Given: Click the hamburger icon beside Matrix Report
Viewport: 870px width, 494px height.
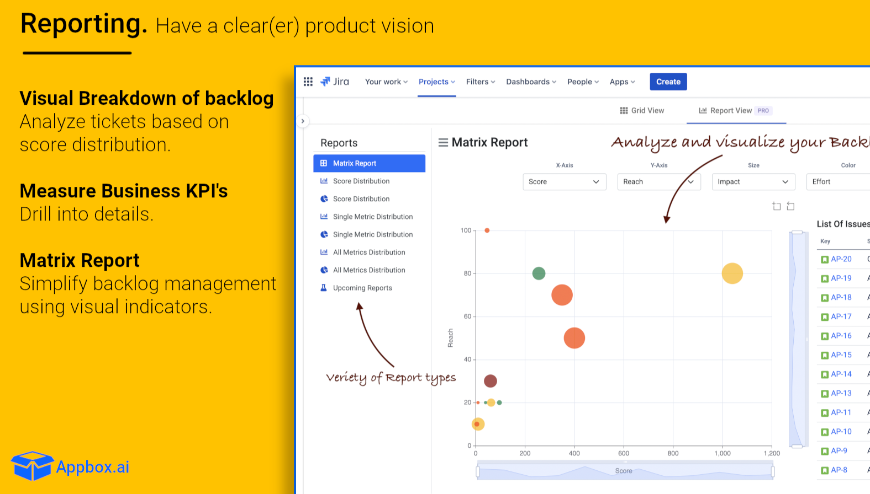Looking at the screenshot, I should point(443,143).
